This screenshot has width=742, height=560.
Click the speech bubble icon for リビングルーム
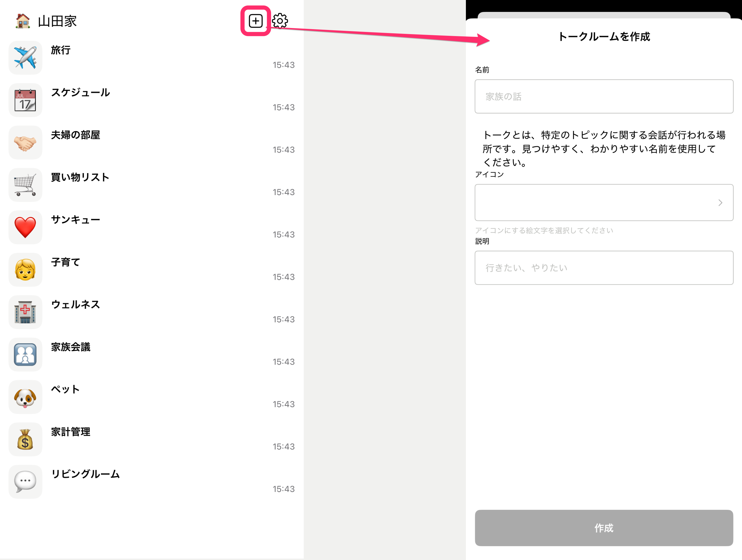[25, 482]
